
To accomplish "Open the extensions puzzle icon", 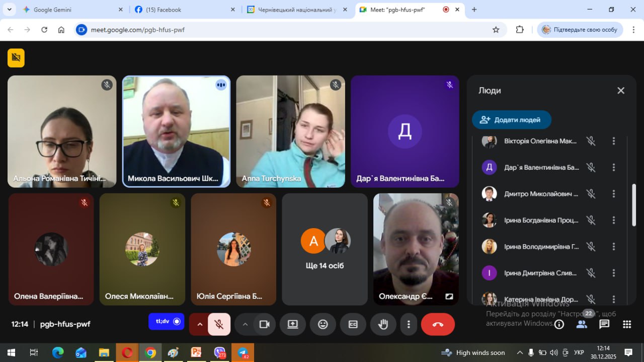I will coord(520,30).
